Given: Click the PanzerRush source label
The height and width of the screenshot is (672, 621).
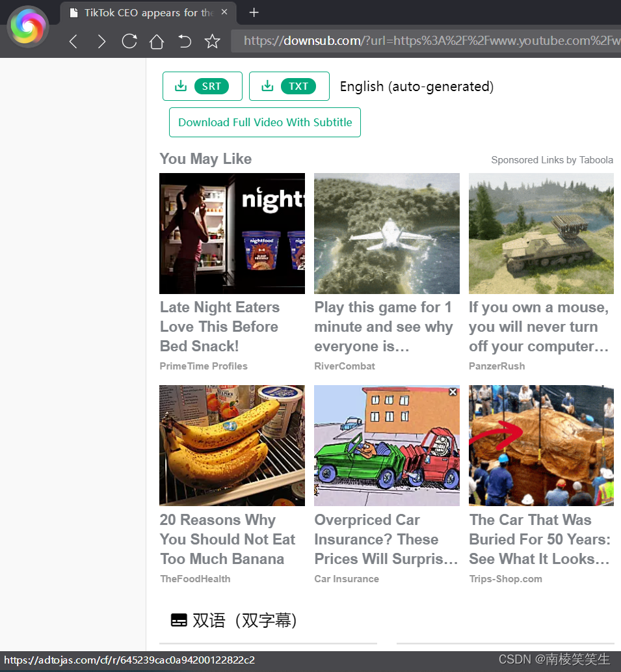Looking at the screenshot, I should point(497,366).
